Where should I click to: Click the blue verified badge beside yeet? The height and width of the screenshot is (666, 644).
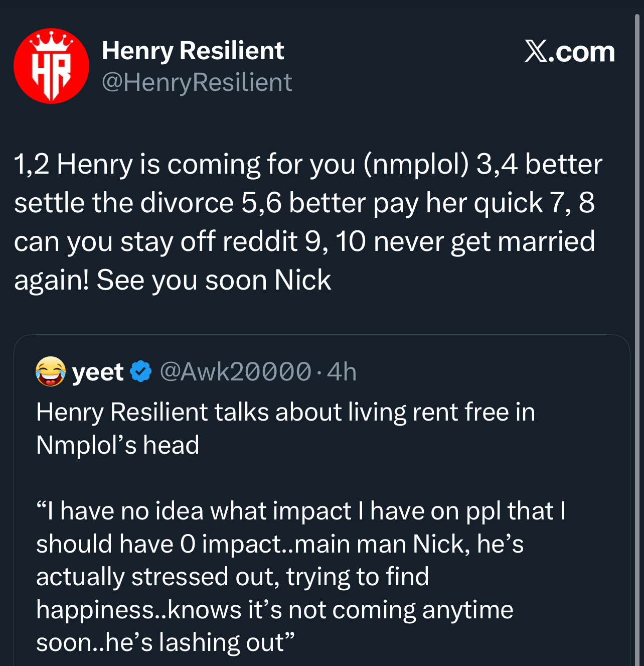(141, 371)
